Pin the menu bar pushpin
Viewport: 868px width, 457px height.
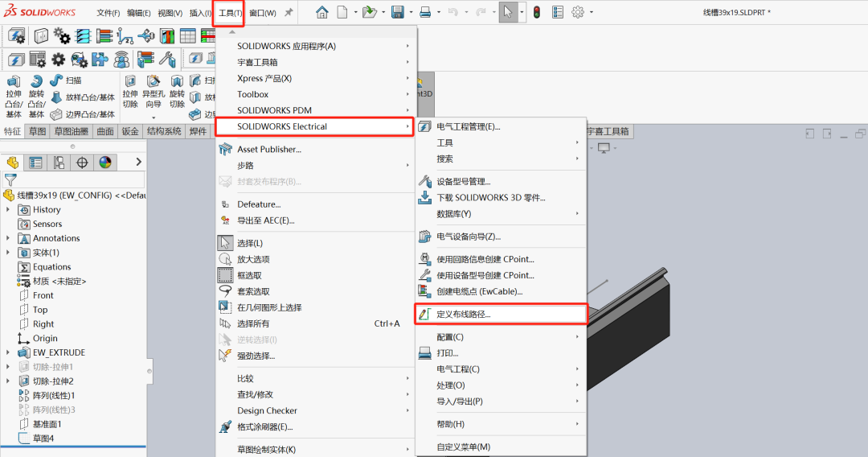click(x=289, y=12)
